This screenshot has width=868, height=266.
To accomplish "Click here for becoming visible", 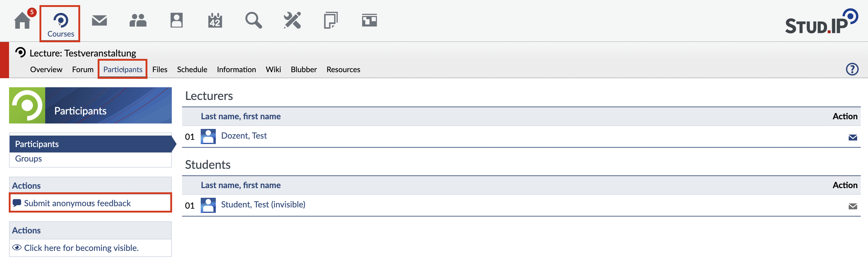I will pyautogui.click(x=81, y=248).
